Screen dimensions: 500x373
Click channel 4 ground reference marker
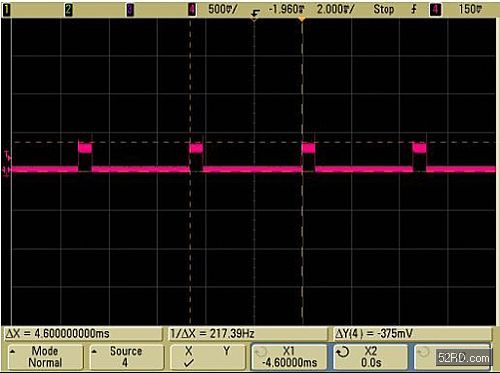(x=7, y=171)
